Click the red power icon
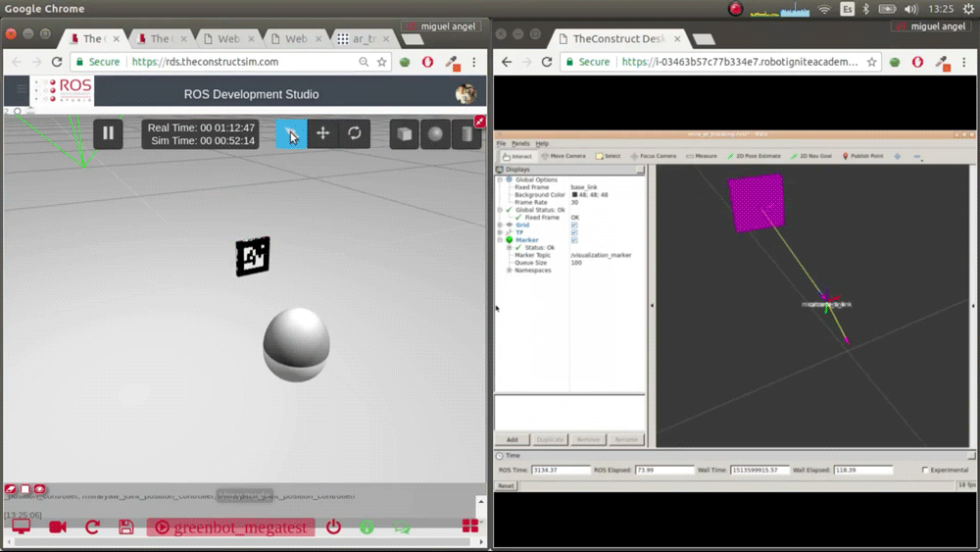The width and height of the screenshot is (980, 552). [x=333, y=527]
